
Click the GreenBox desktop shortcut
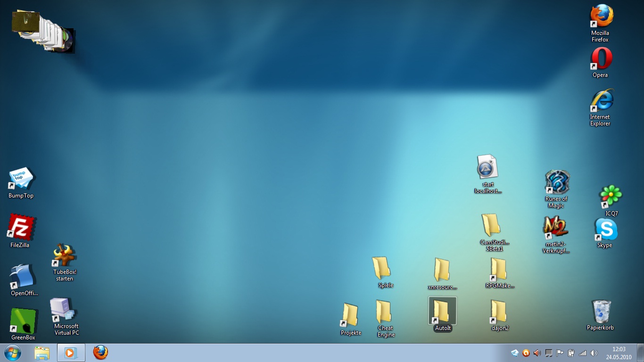pos(23,321)
